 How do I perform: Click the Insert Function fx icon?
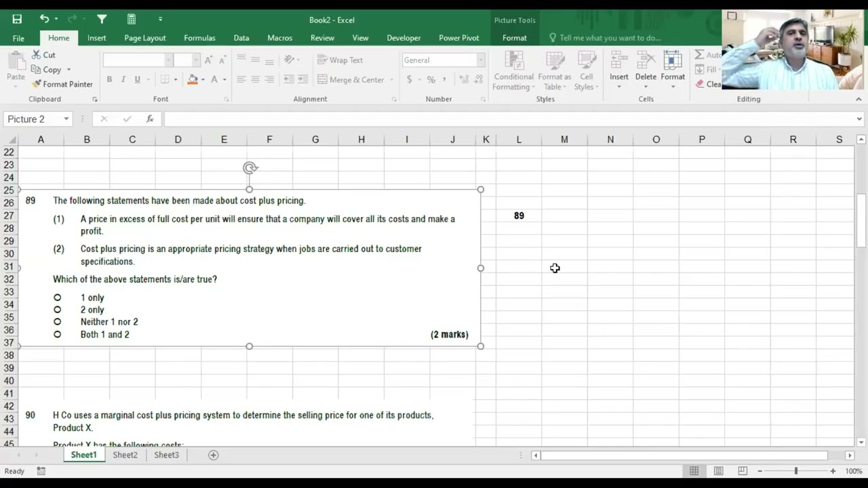coord(150,119)
